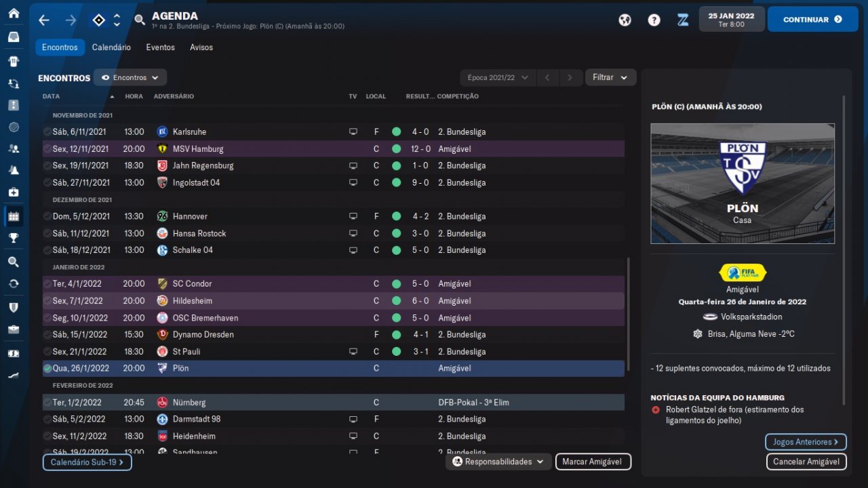
Task: Tick the selection circle on the St Pauli row
Action: pyautogui.click(x=47, y=352)
